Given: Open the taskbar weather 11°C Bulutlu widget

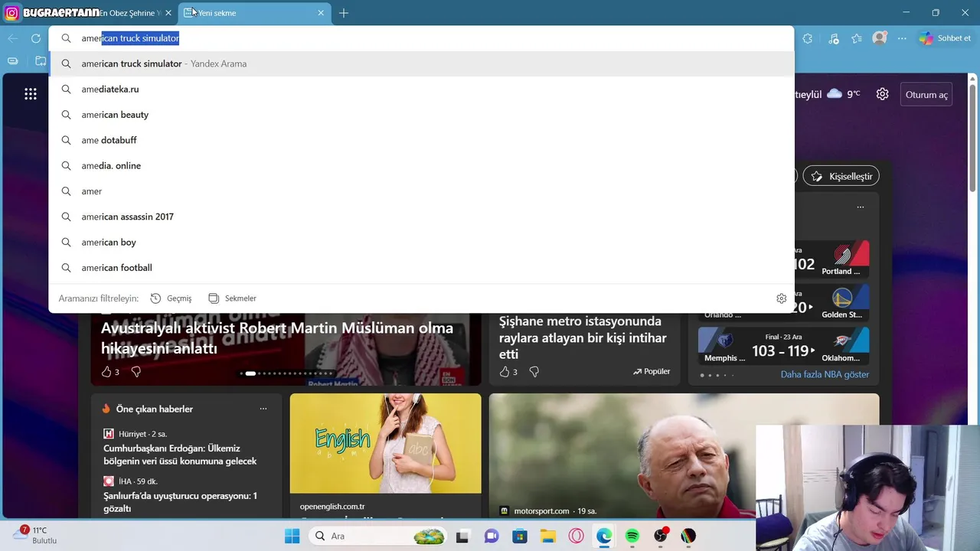Looking at the screenshot, I should click(x=36, y=535).
